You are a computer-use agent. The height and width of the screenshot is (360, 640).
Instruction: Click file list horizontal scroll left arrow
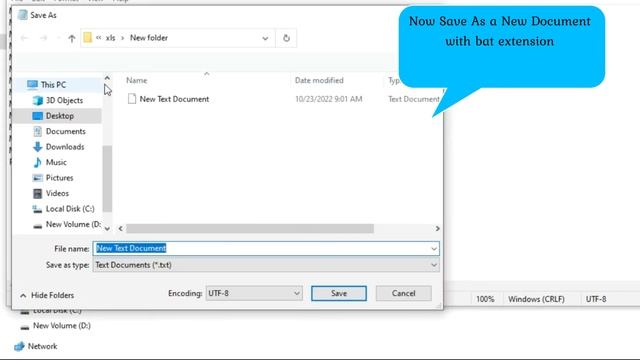(x=120, y=229)
